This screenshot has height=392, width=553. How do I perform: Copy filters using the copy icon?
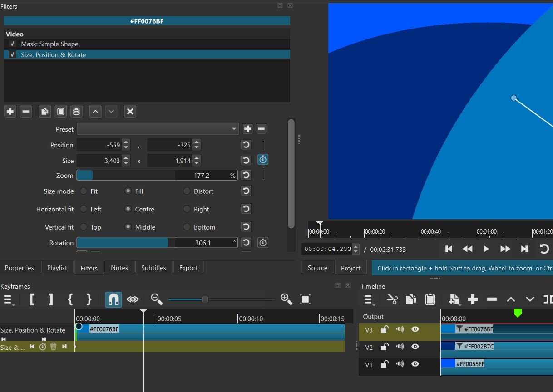point(44,112)
